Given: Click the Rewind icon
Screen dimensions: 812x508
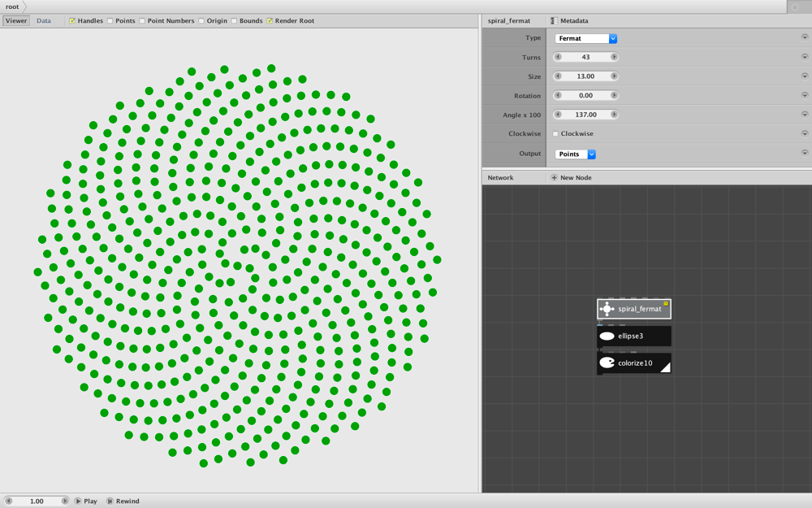Looking at the screenshot, I should 110,501.
